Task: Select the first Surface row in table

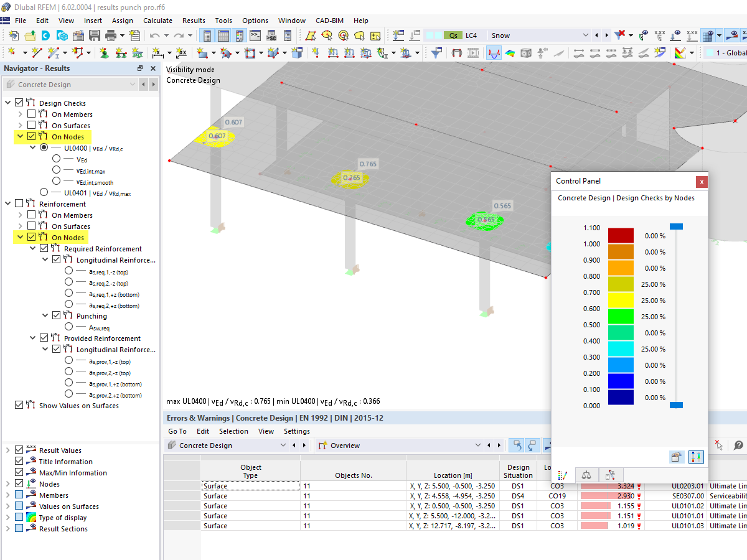Action: [x=215, y=486]
